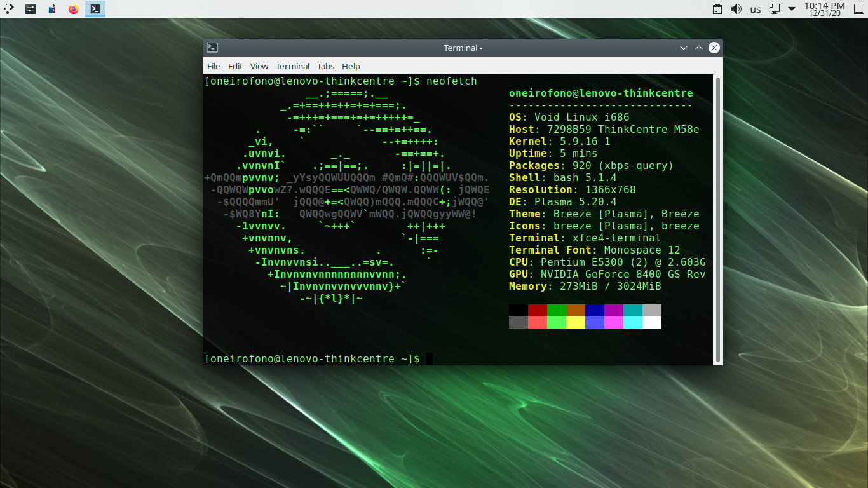Launch Firefox from the panel
This screenshot has height=488, width=868.
pos(74,9)
